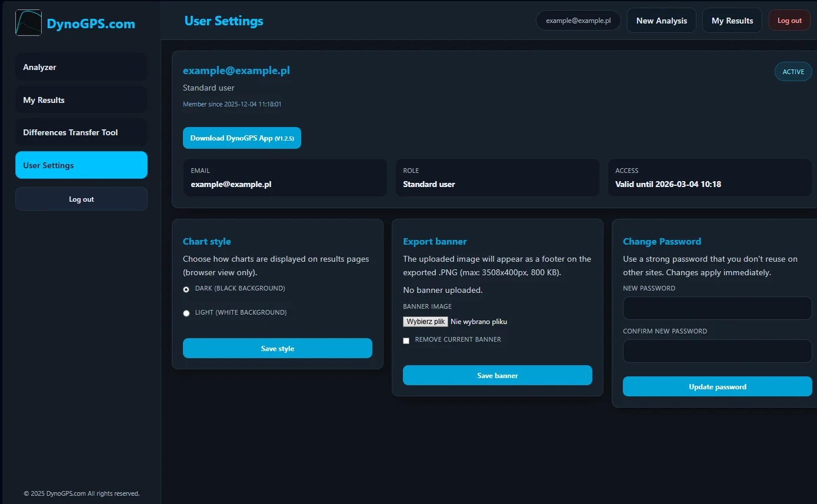The image size is (817, 504).
Task: Click Wybierz plik to choose banner image
Action: point(425,322)
